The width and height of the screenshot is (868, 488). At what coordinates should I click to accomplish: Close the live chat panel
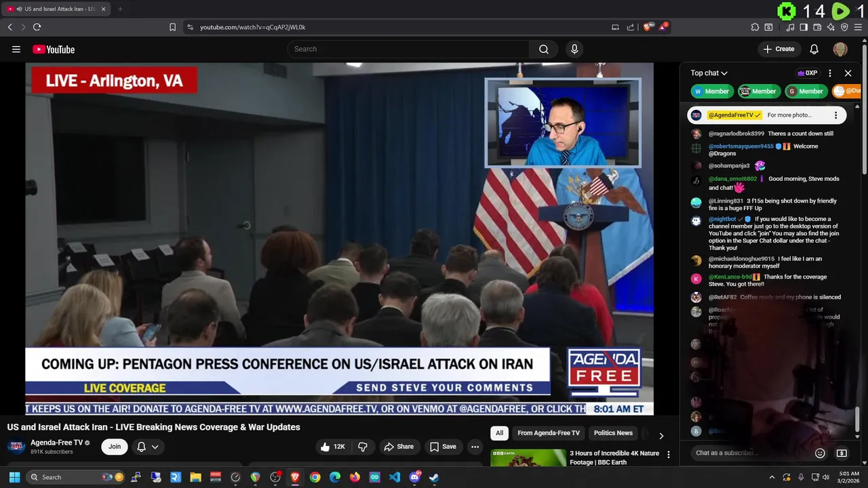848,73
